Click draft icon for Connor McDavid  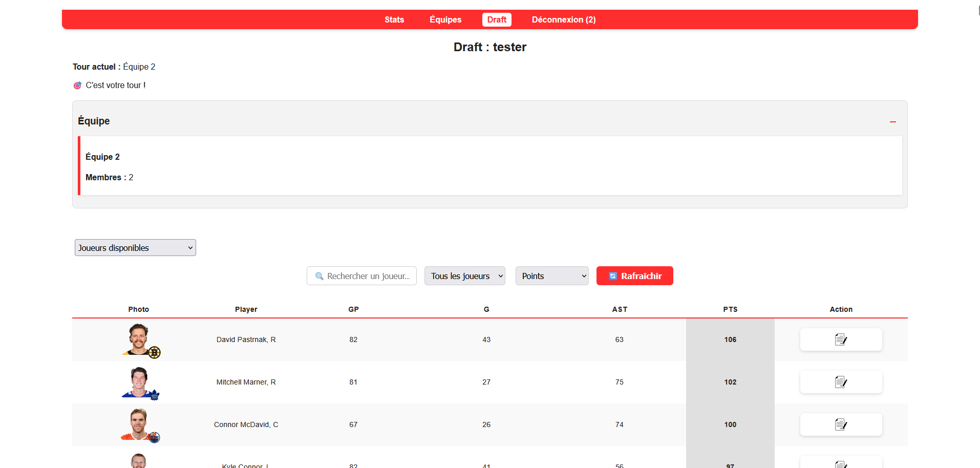[841, 424]
